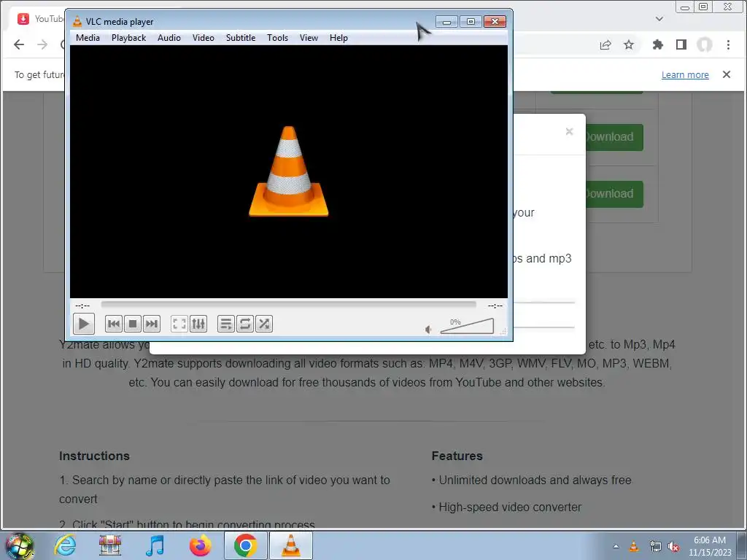Click the remaining time label in VLC
Screen dimensions: 747x560
tap(495, 306)
